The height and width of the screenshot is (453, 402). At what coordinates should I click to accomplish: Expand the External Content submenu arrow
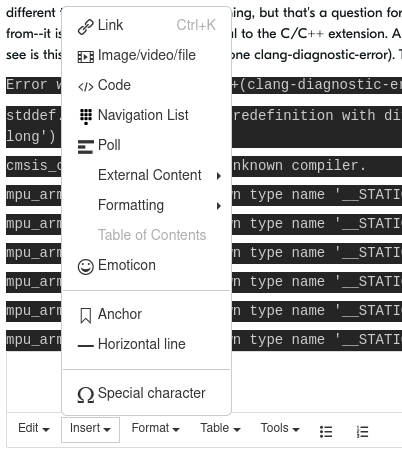tap(219, 176)
